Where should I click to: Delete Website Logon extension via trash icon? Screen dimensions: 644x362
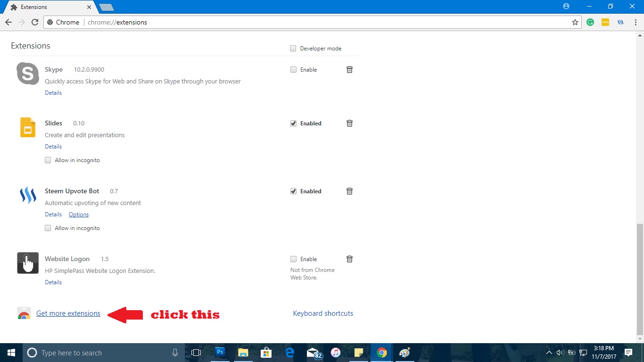[349, 259]
